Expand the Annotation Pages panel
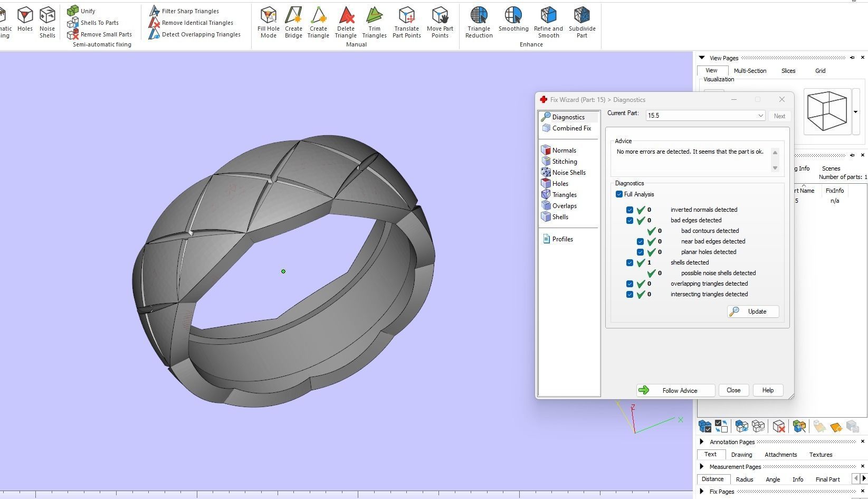868x499 pixels. tap(702, 441)
